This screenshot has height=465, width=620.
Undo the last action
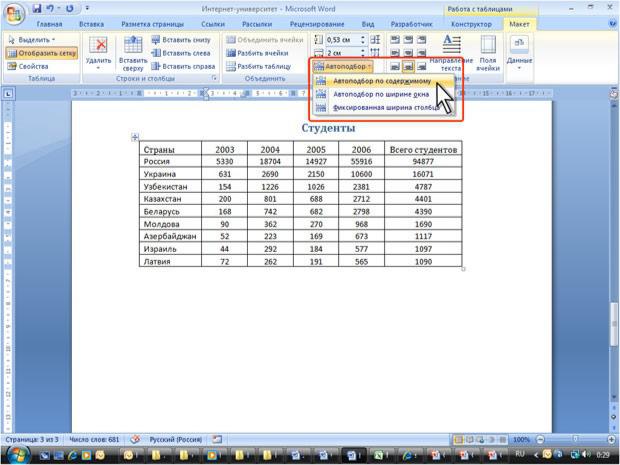click(50, 8)
